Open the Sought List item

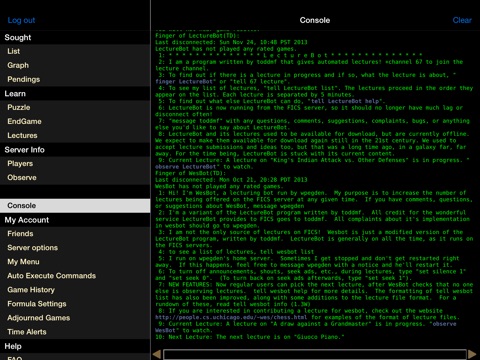click(x=75, y=51)
